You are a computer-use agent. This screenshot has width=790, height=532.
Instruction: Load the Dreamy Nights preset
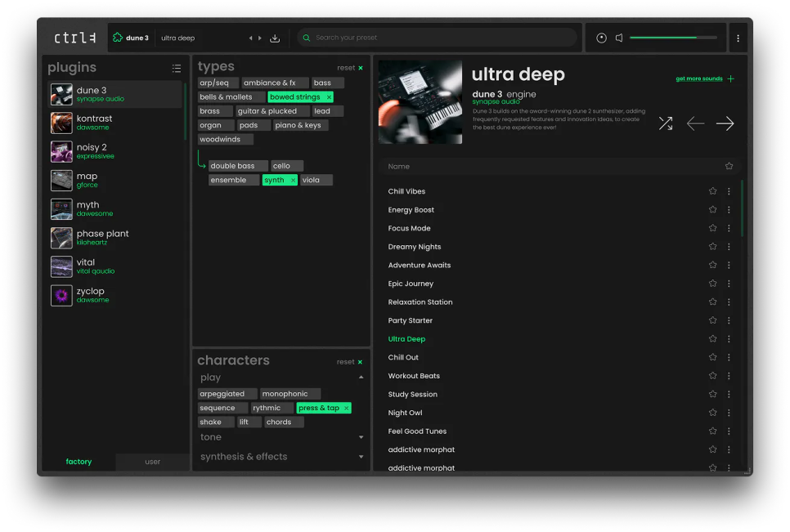414,247
